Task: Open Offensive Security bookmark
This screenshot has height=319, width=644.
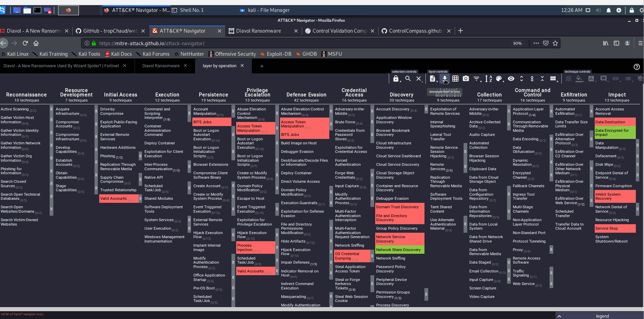Action: [x=232, y=54]
